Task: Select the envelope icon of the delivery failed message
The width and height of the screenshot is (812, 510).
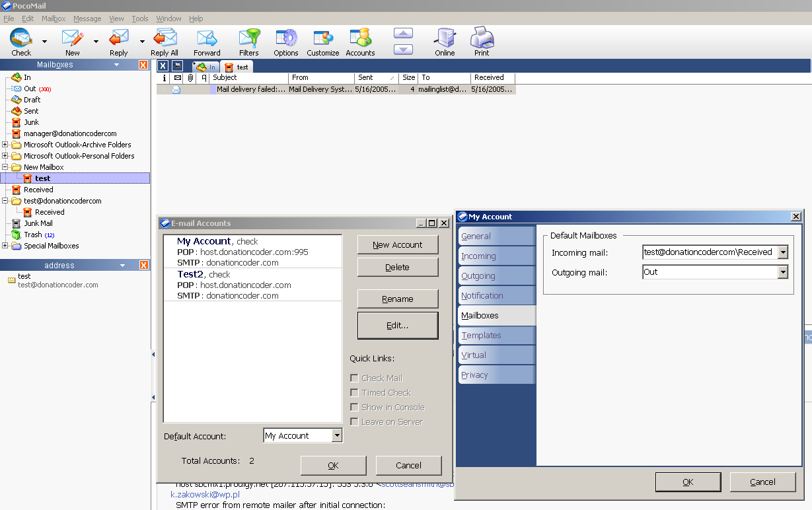Action: (176, 89)
